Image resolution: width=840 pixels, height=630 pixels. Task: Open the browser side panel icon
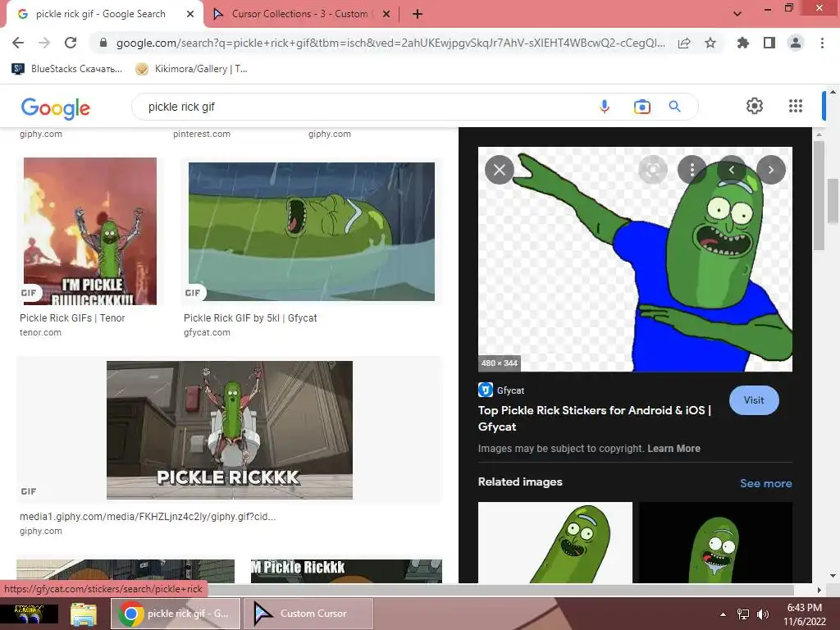coord(769,43)
